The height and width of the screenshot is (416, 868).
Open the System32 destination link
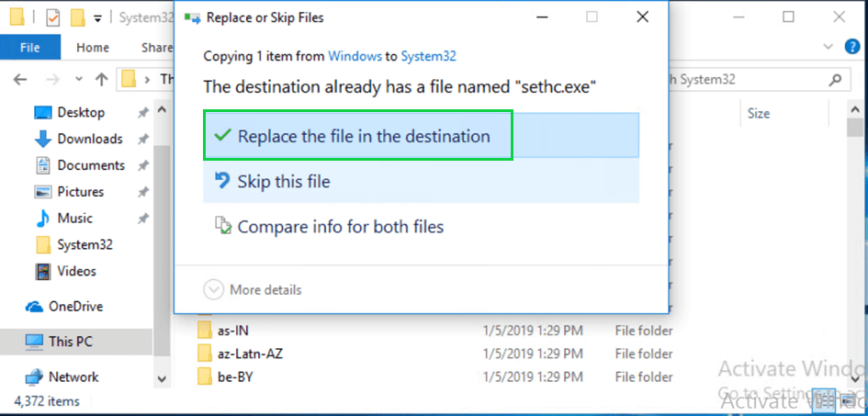pos(428,56)
